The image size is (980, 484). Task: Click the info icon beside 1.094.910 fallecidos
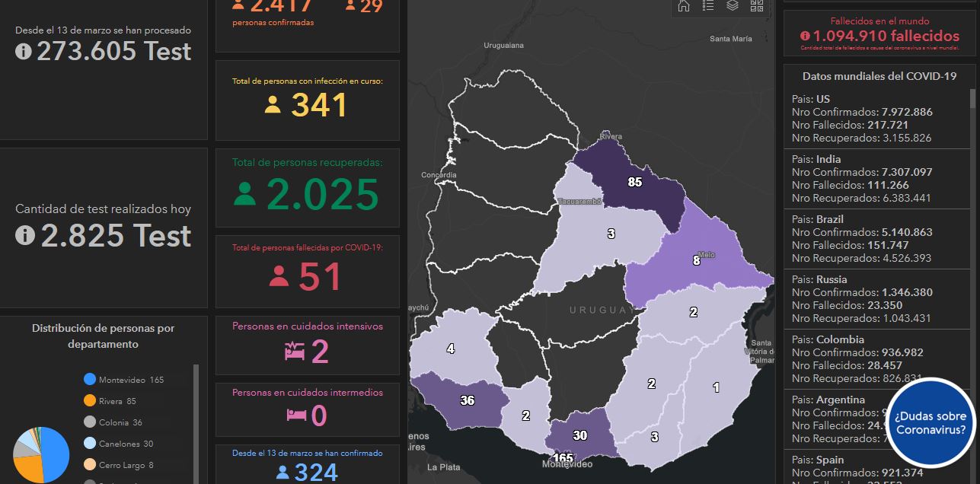pos(805,36)
